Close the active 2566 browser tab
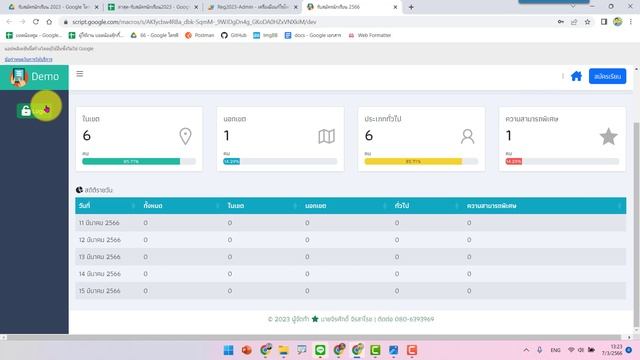Image resolution: width=640 pixels, height=360 pixels. [395, 7]
